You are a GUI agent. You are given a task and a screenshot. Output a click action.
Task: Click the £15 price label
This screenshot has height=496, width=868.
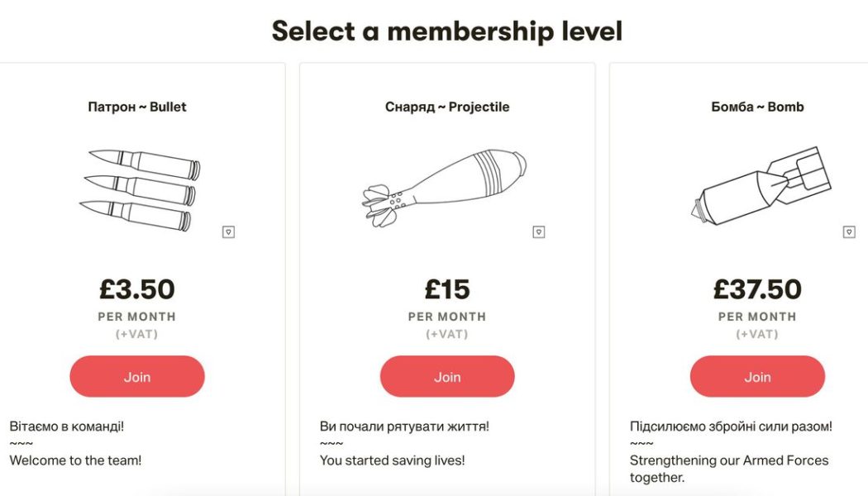coord(446,290)
